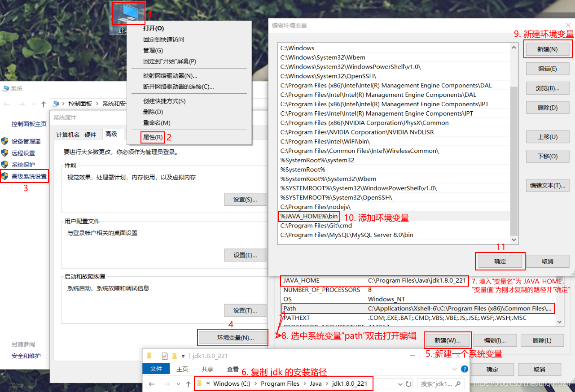Open the quick access toolbar dropdown in Explorer
The height and width of the screenshot is (392, 575).
pos(183,357)
